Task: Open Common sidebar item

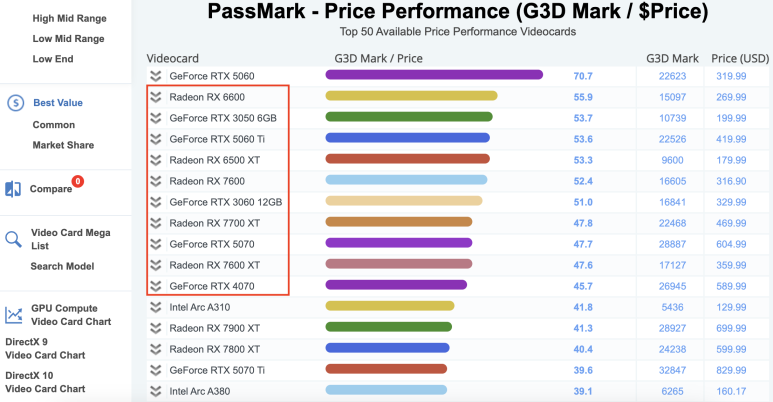Action: (54, 125)
